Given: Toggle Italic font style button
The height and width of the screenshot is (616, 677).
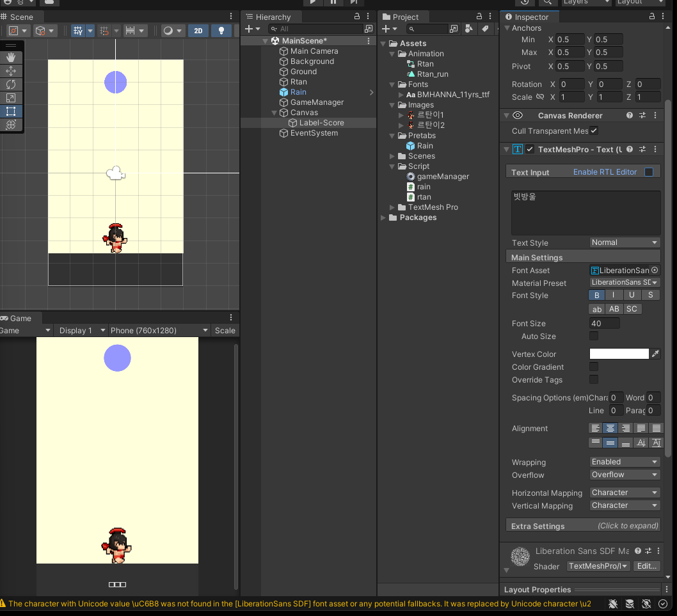Looking at the screenshot, I should (614, 296).
